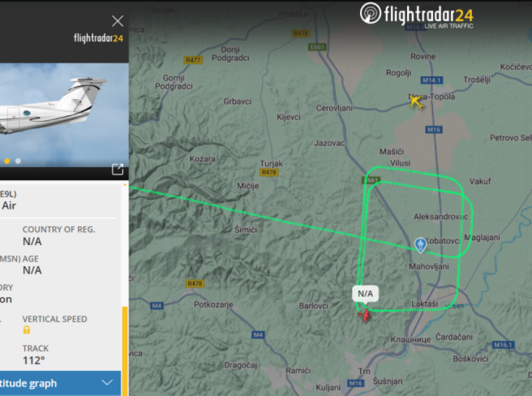Expand the altitude graph section
Viewport: 532px width, 396px height.
point(61,383)
